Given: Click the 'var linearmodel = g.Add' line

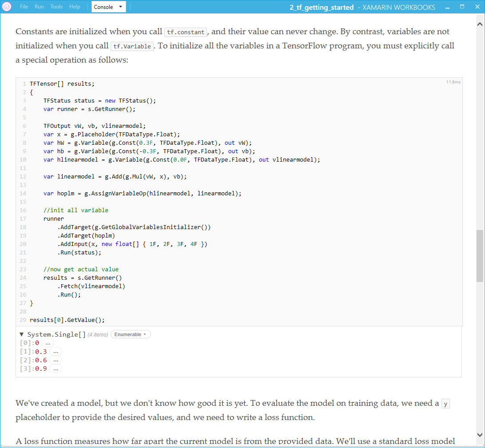Looking at the screenshot, I should 115,177.
